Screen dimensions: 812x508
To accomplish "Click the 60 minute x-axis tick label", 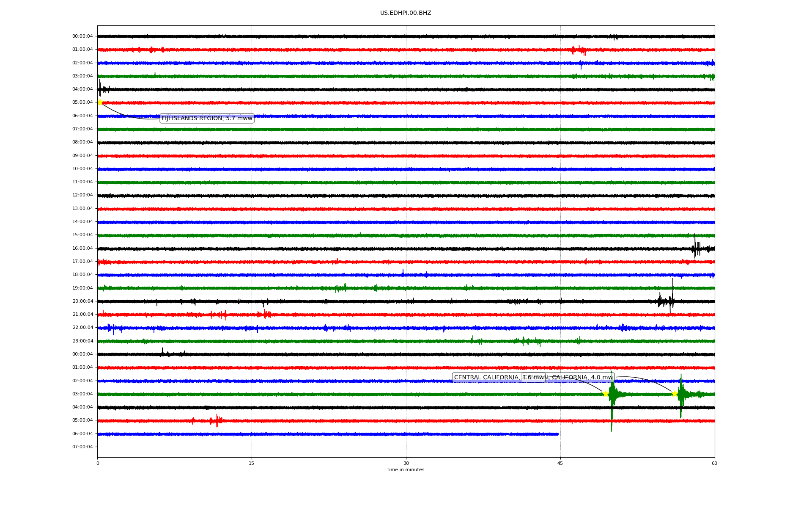I will [714, 464].
